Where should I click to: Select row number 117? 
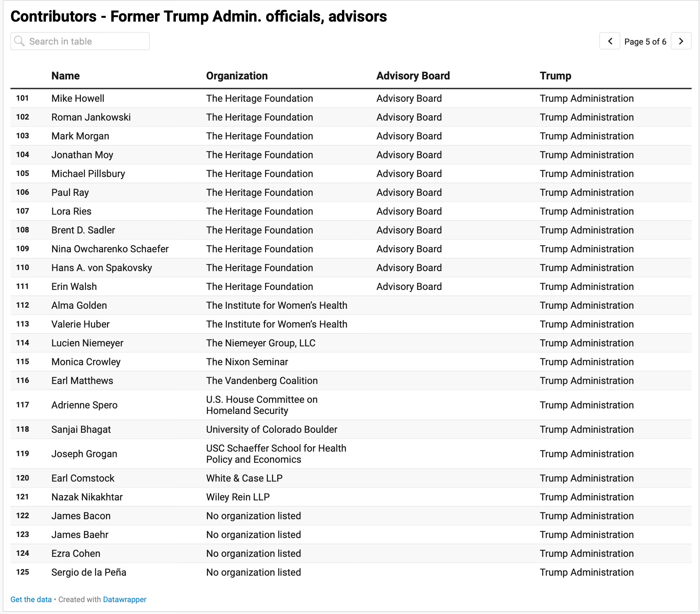22,405
